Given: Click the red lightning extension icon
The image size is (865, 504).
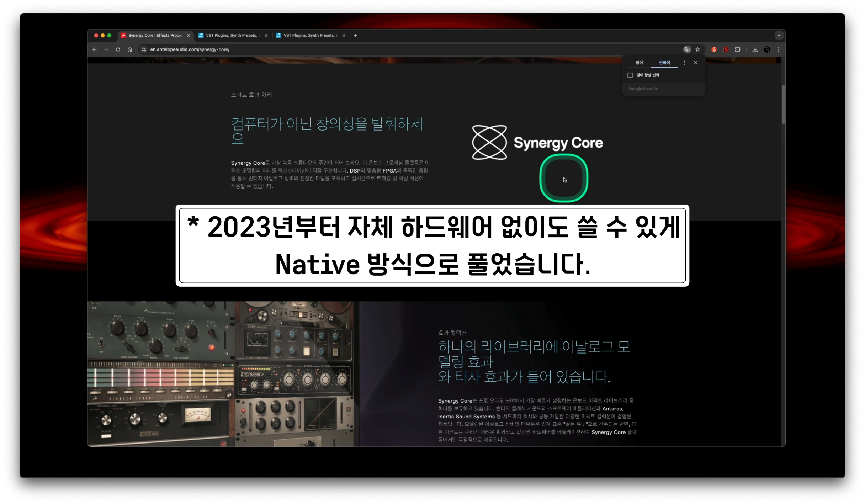Looking at the screenshot, I should pos(714,49).
